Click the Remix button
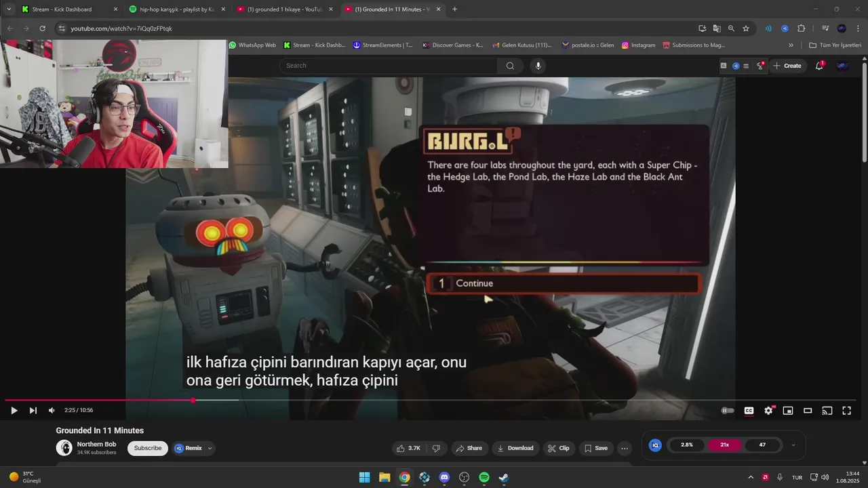This screenshot has width=868, height=488. [188, 448]
